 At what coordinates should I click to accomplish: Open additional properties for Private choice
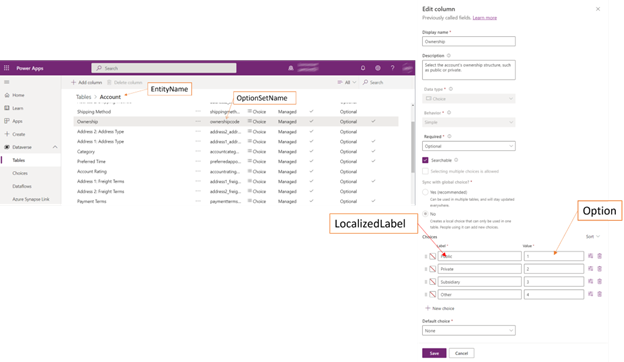pyautogui.click(x=591, y=269)
